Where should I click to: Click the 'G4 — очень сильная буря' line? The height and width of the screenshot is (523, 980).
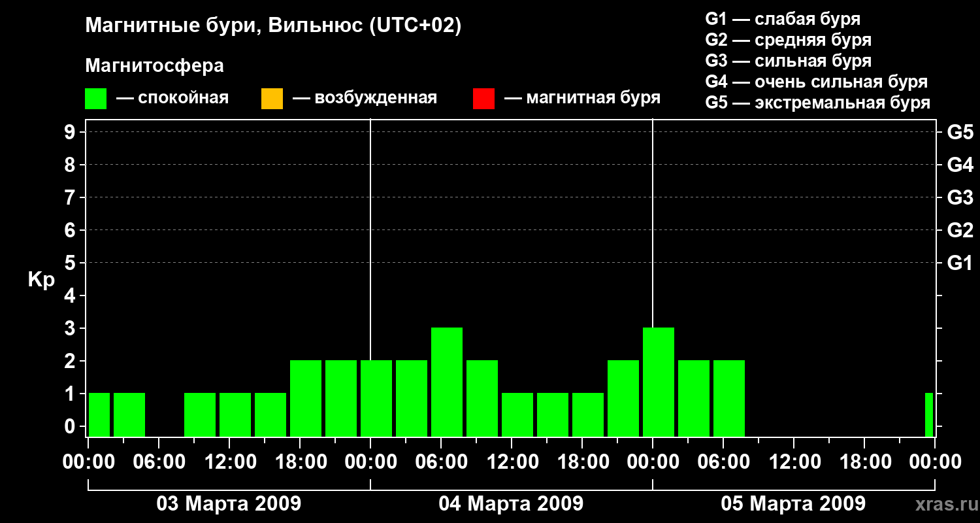coord(817,82)
